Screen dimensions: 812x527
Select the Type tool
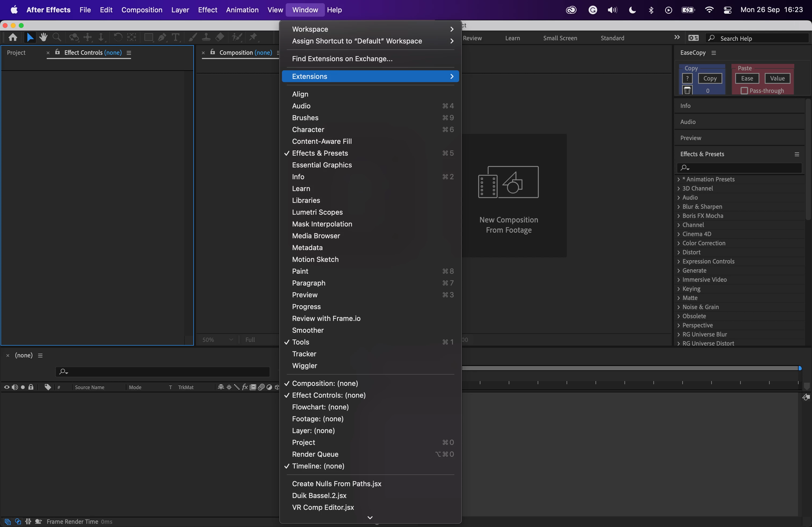[175, 38]
